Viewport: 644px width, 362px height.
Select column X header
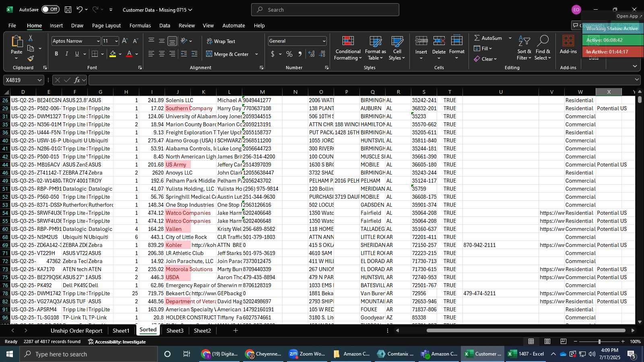point(609,92)
